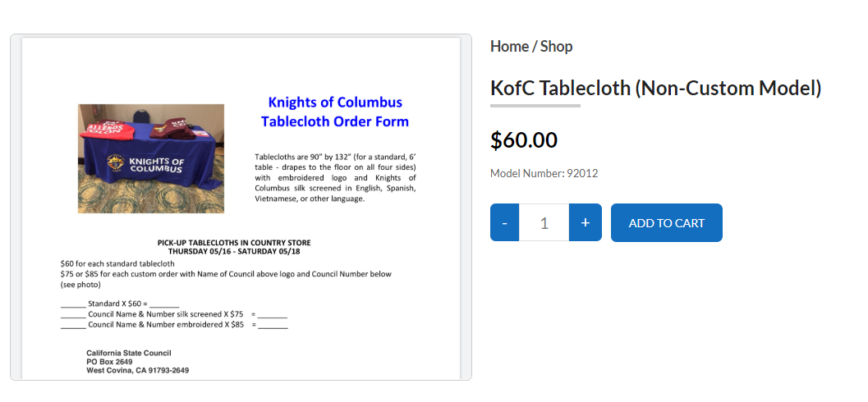Viewport: 868px width, 402px height.
Task: Increase quantity with the plus button
Action: [x=585, y=223]
